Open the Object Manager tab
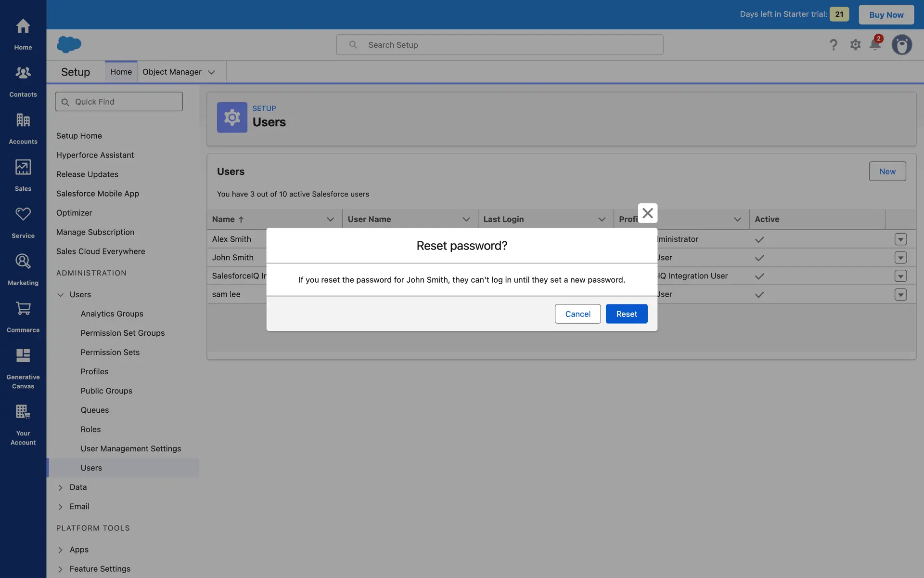Screen dimensions: 924x578 172,72
